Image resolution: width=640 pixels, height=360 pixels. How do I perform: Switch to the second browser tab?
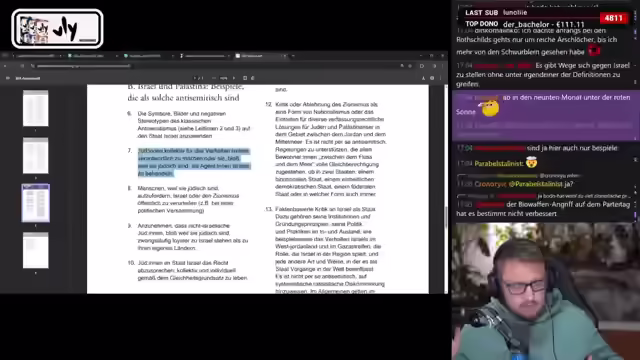coord(92,56)
